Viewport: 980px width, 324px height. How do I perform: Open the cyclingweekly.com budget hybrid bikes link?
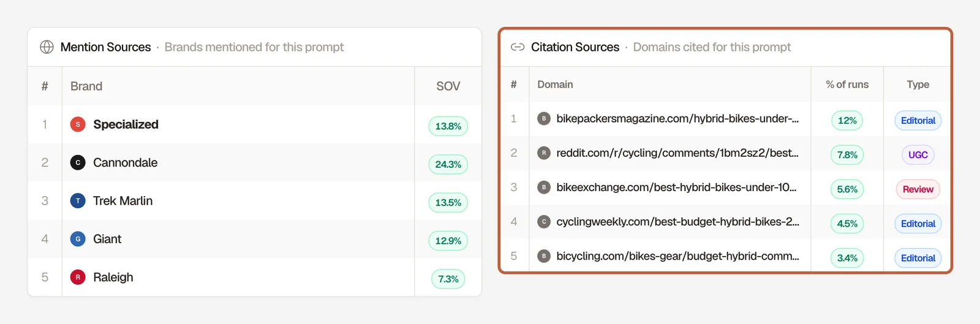[x=677, y=222]
